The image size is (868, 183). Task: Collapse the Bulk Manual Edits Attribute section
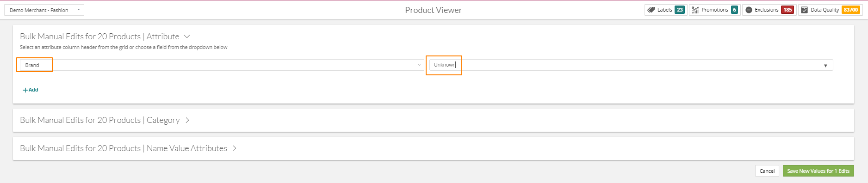pyautogui.click(x=187, y=37)
